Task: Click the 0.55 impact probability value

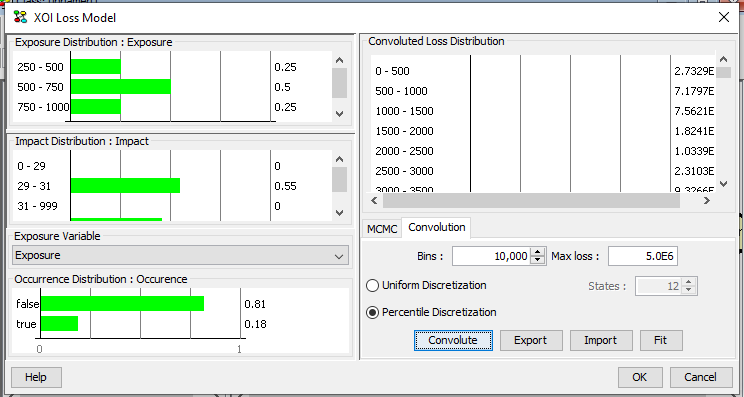Action: pos(285,186)
